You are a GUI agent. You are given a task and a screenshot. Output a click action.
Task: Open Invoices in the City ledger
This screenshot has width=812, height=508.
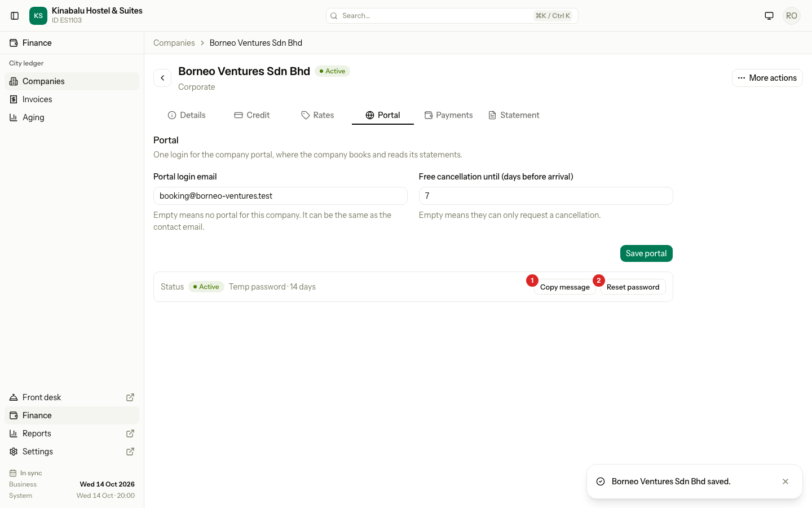click(72, 99)
